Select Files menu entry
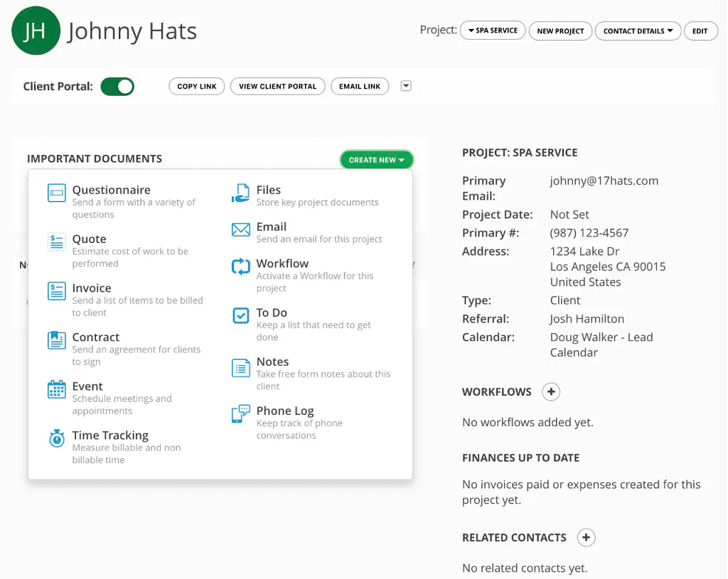Viewport: 728px width, 579px height. pyautogui.click(x=311, y=195)
